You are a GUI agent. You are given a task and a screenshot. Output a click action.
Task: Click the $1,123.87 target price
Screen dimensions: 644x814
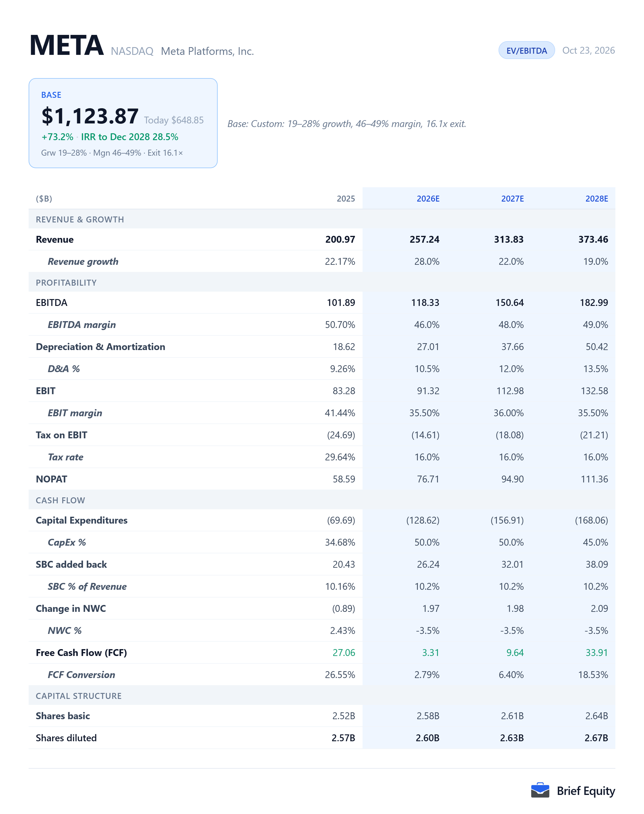(x=90, y=116)
